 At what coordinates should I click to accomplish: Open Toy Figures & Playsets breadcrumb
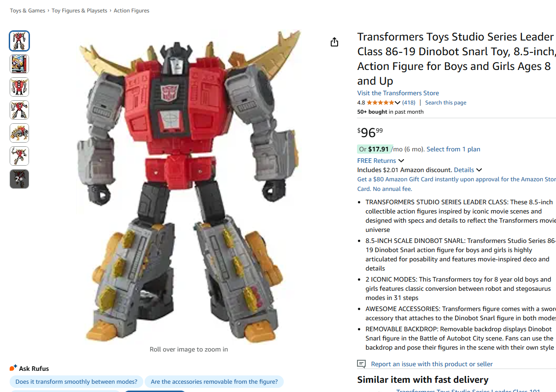coord(79,11)
